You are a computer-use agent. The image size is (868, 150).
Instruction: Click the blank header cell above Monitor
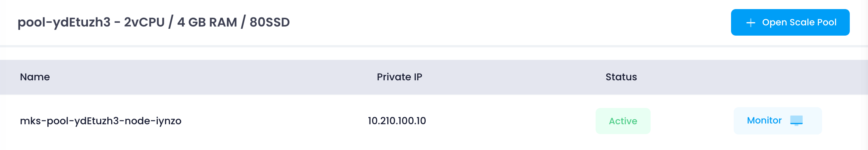[778, 77]
